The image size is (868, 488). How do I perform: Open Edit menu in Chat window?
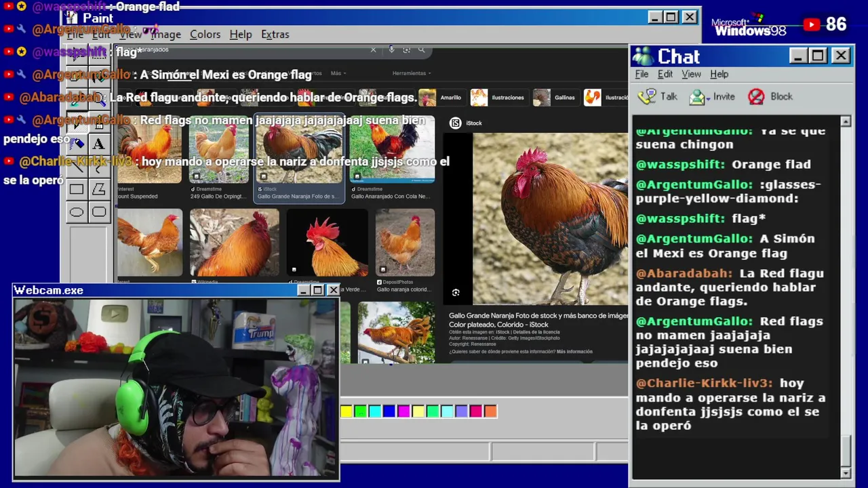(x=665, y=74)
